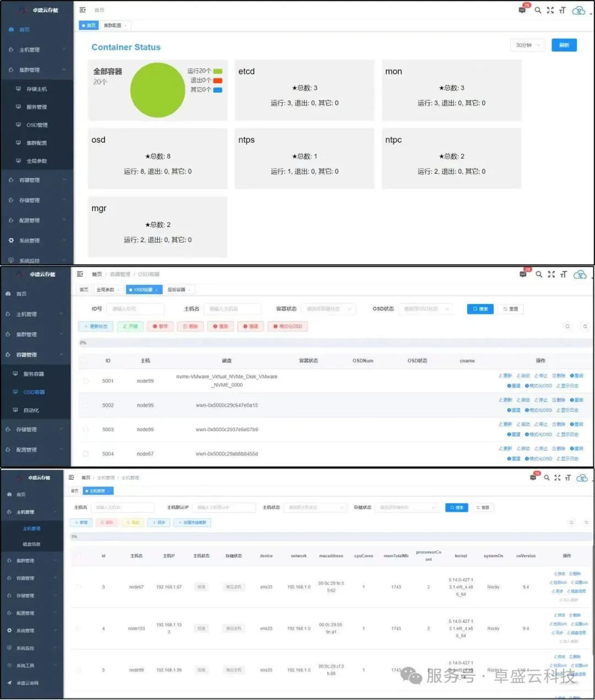Click the sidebar collapse icon beside Container Status breadcrumb

(x=83, y=10)
